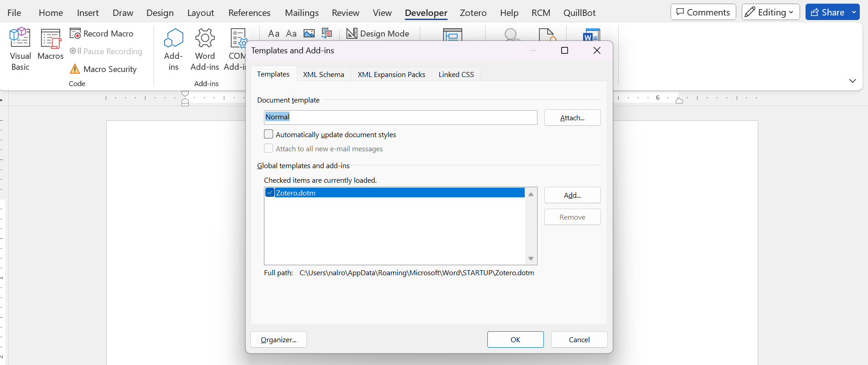Viewport: 868px width, 365px height.
Task: Open the View ribbon tab
Action: pos(382,13)
